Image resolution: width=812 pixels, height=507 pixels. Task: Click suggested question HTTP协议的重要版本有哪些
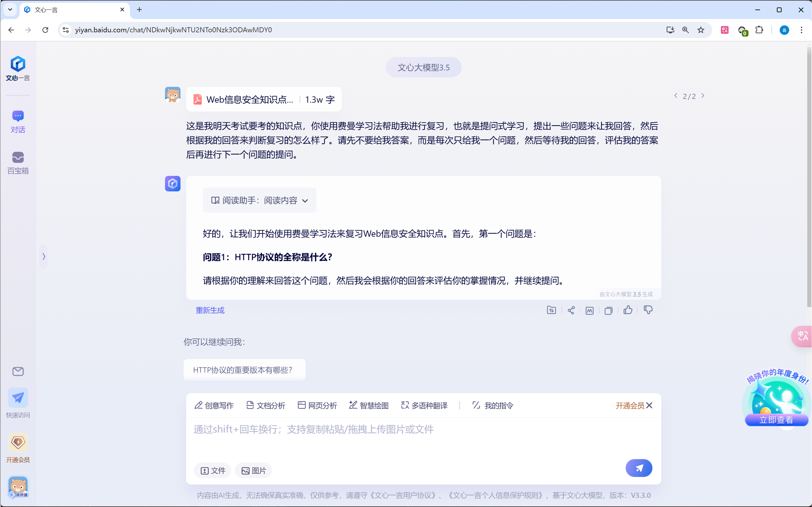point(244,370)
